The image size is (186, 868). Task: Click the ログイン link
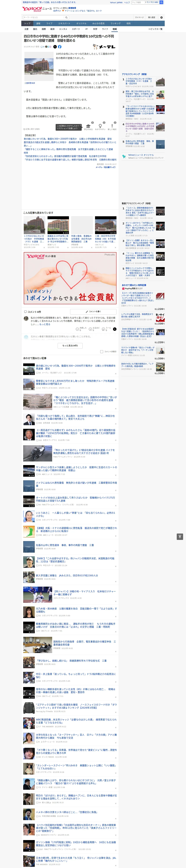coord(57,11)
